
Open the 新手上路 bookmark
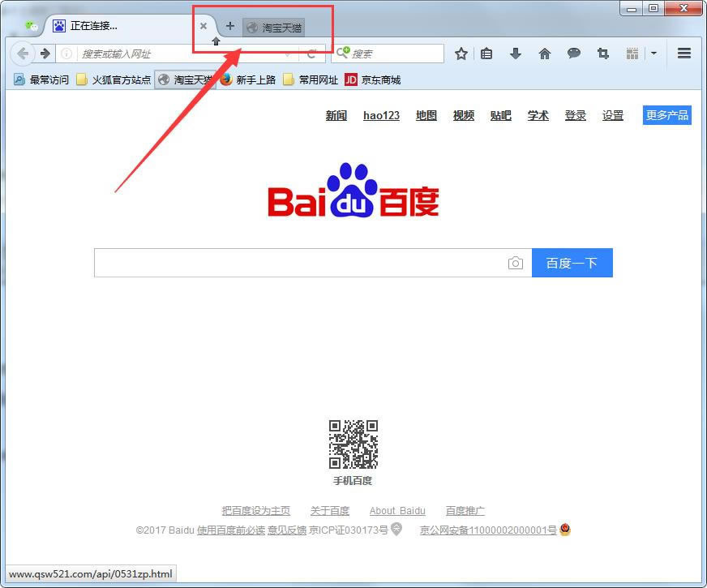(x=248, y=79)
